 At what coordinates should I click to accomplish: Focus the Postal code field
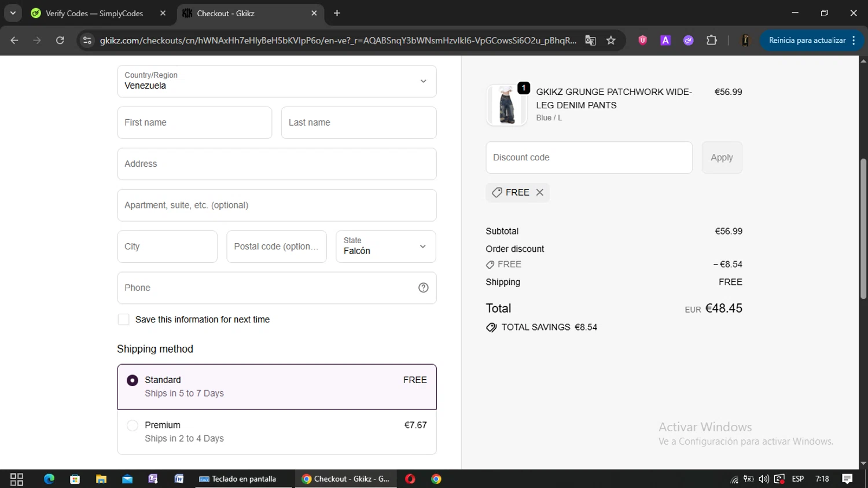point(277,247)
